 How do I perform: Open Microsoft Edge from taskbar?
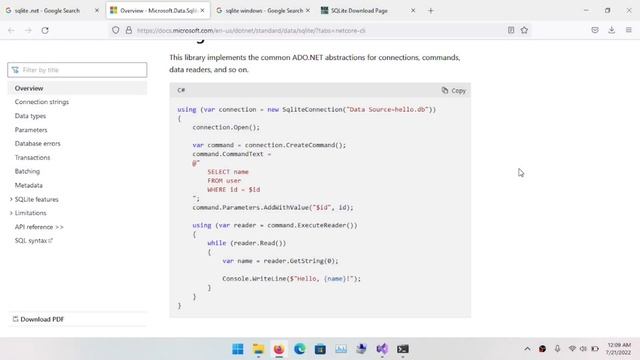(300, 349)
